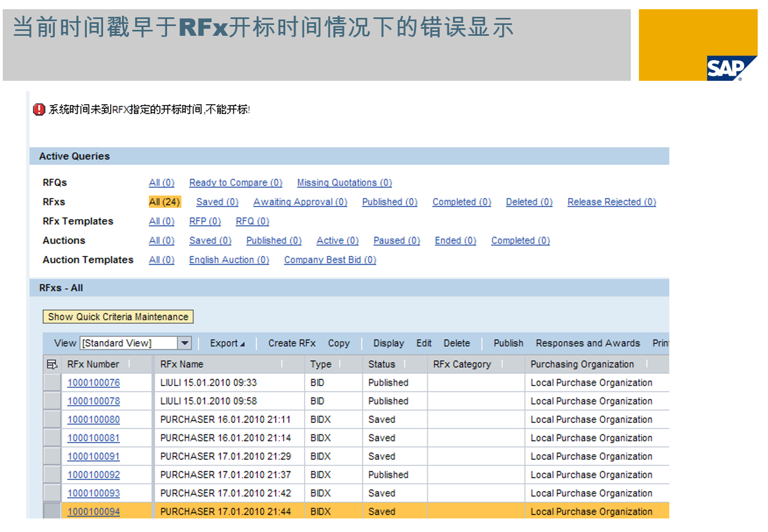
Task: Open RFxs Saved (0) query
Action: click(217, 202)
